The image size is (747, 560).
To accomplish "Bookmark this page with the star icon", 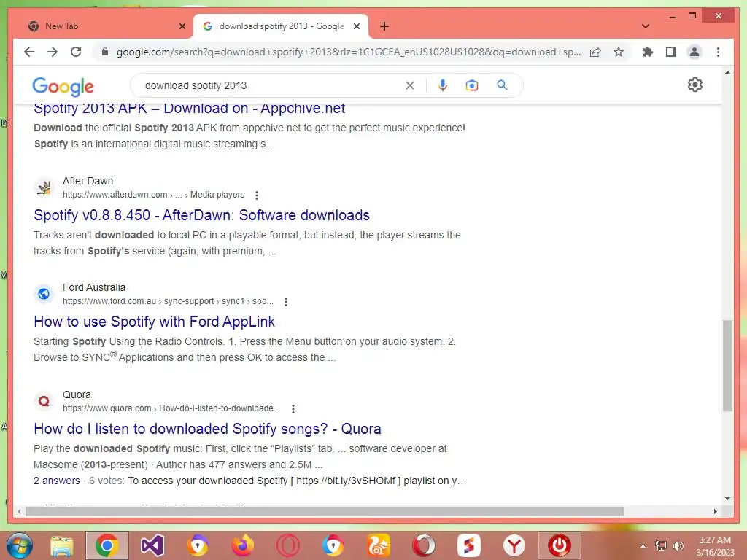I will click(619, 52).
